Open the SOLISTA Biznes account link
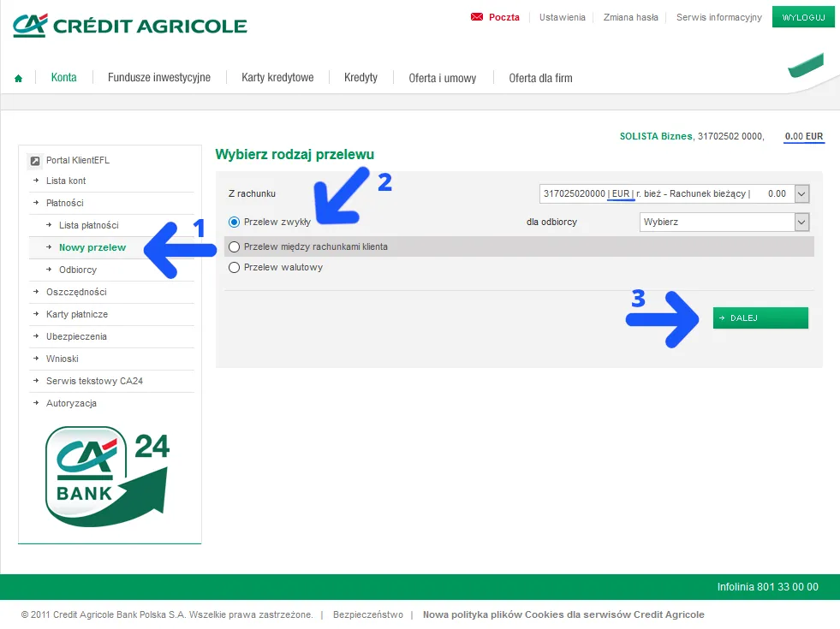 click(x=654, y=135)
